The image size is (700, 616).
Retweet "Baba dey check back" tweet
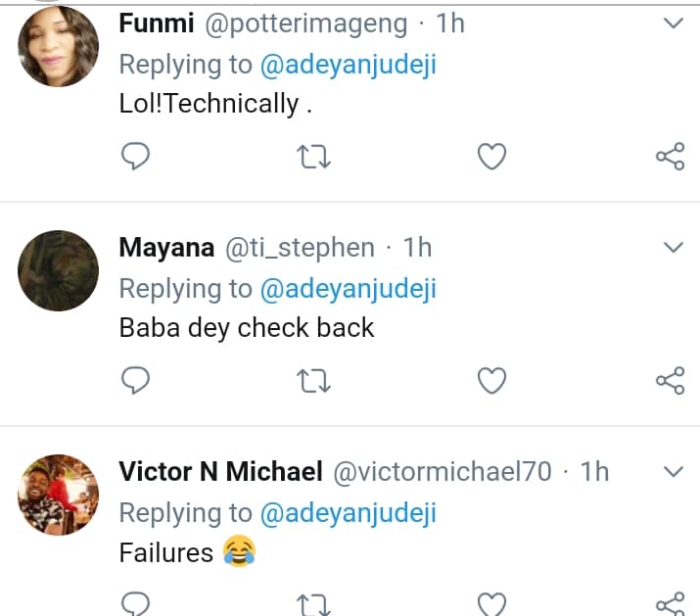tap(313, 379)
